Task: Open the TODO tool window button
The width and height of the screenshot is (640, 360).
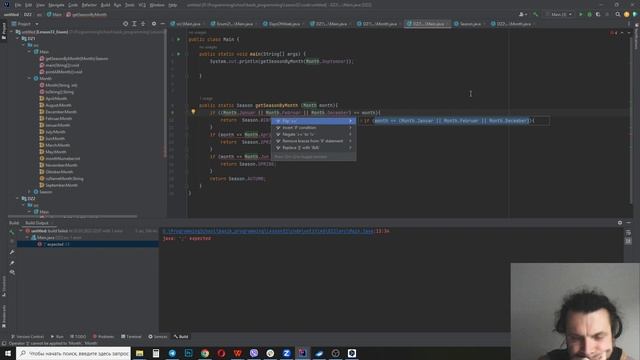Action: pyautogui.click(x=78, y=337)
